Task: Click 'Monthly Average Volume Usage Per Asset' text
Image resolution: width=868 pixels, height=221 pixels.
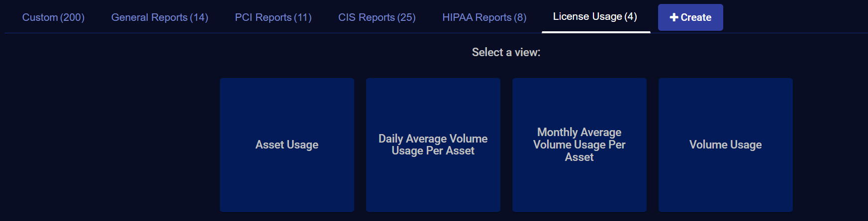Action: click(x=579, y=145)
